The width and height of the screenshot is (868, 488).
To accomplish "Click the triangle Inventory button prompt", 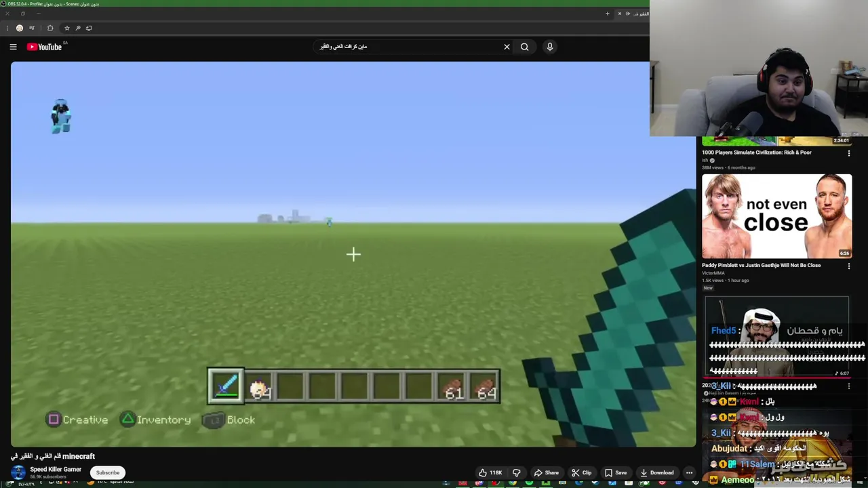I will tap(155, 420).
